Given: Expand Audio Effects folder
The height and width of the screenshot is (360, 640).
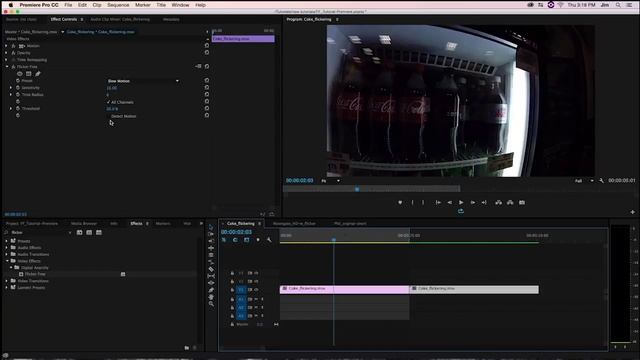Looking at the screenshot, I should 7,248.
